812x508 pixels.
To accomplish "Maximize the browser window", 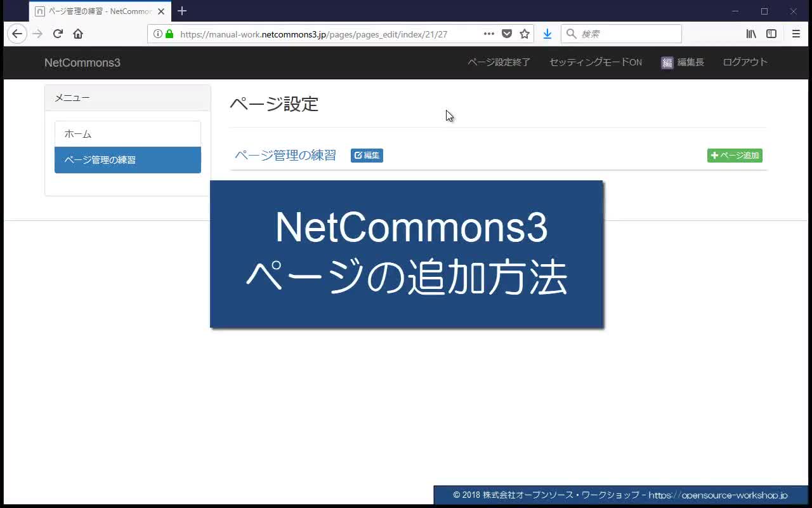I will [x=764, y=11].
